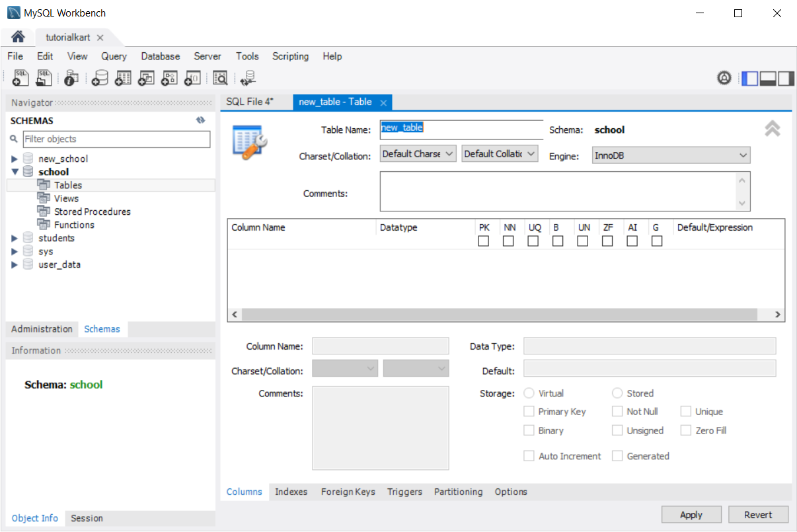The height and width of the screenshot is (532, 797).
Task: Click the Table Name input field
Action: tap(461, 130)
